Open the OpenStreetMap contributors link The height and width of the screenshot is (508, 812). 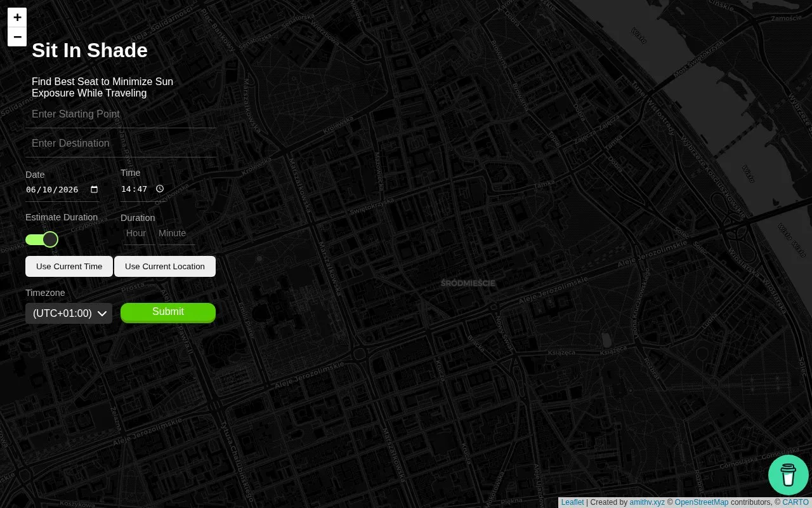coord(702,502)
